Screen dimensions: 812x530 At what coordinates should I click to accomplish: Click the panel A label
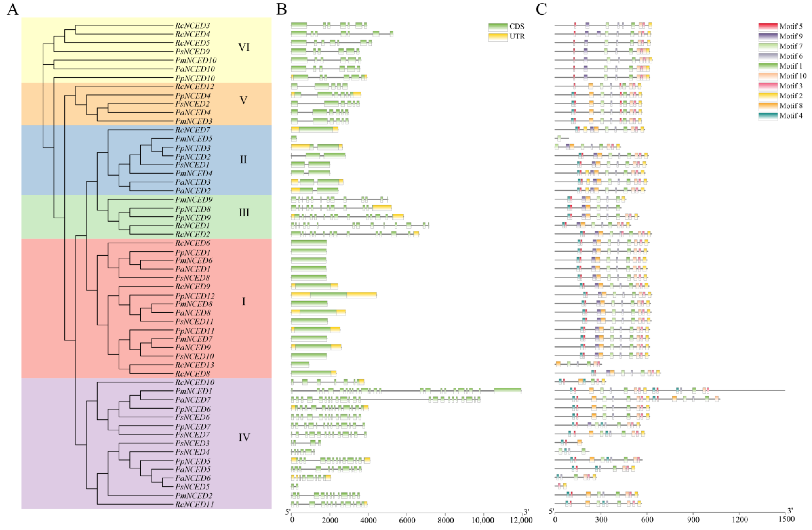point(13,10)
